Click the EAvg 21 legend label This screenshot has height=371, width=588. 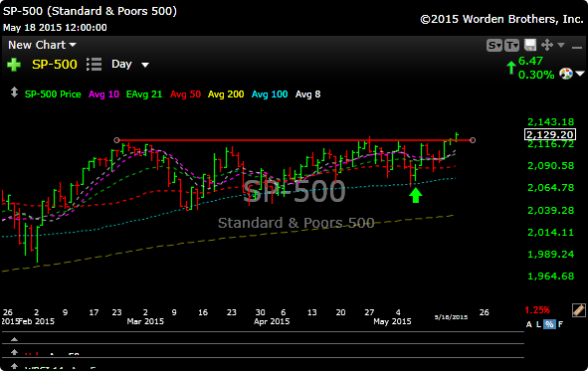pyautogui.click(x=144, y=94)
